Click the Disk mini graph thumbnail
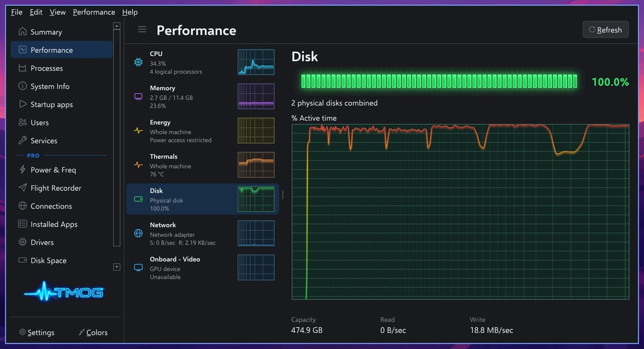 coord(256,199)
